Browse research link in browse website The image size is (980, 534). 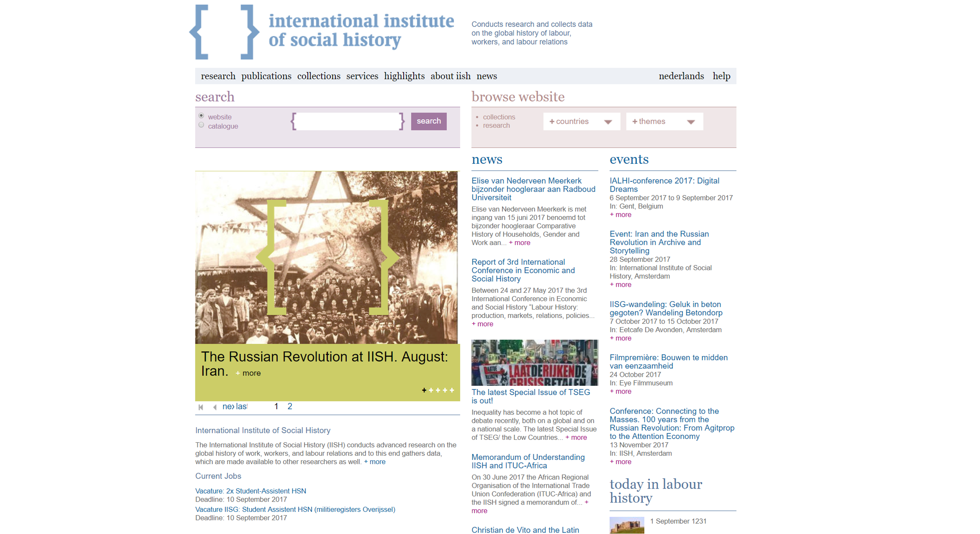[x=496, y=125]
